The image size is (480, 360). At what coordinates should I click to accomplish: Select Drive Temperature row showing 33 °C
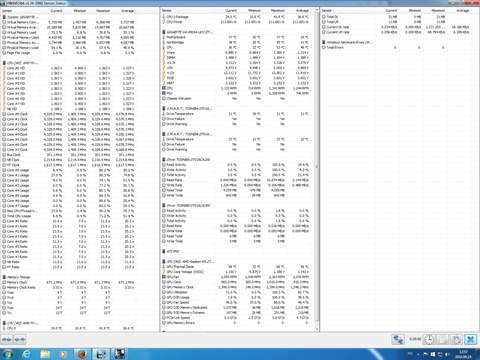point(235,139)
